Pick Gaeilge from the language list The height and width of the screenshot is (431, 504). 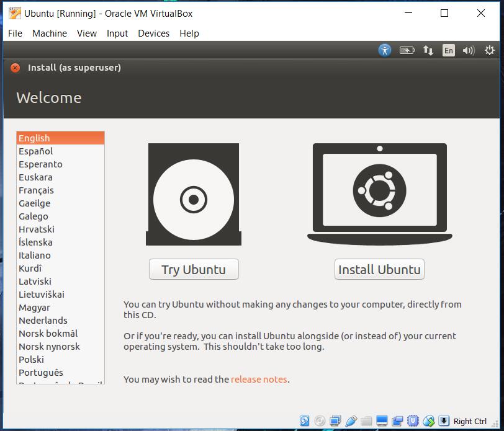tap(60, 203)
